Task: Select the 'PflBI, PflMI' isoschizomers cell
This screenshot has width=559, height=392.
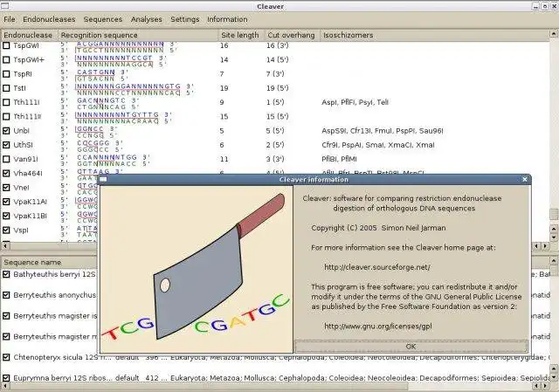Action: tap(339, 159)
